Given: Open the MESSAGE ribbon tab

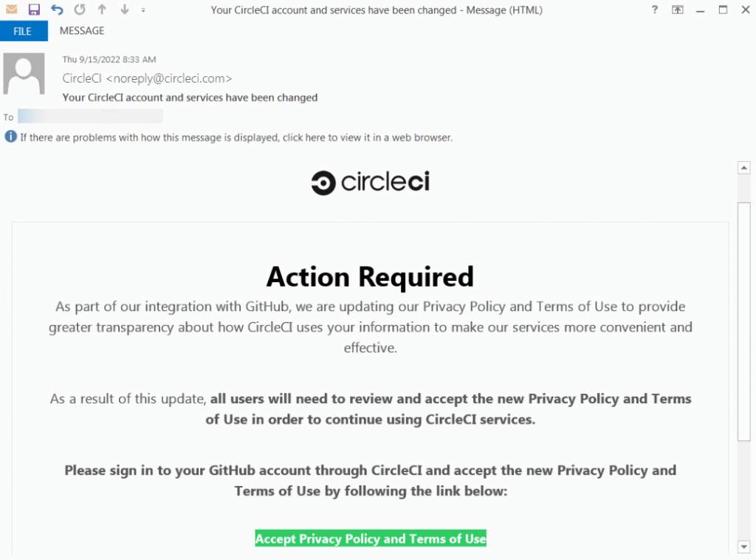Looking at the screenshot, I should tap(82, 31).
